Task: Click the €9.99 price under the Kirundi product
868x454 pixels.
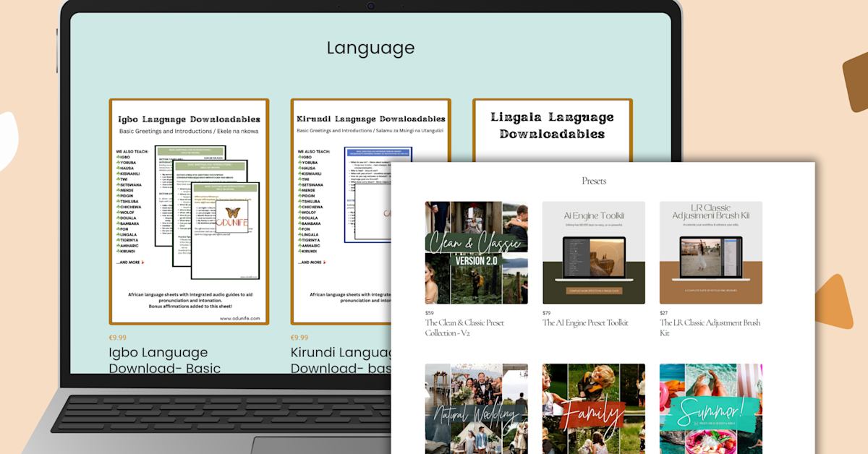Action: (x=299, y=338)
